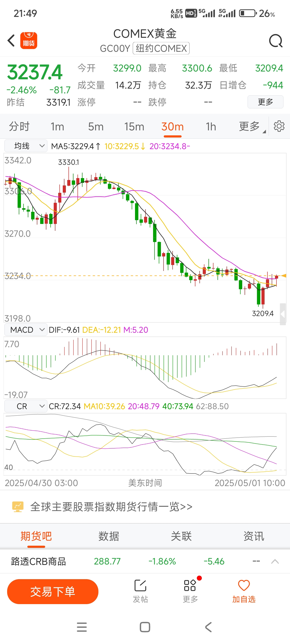Tap the current price 3237.4
Screen dimensions: 290x644
pyautogui.click(x=34, y=72)
